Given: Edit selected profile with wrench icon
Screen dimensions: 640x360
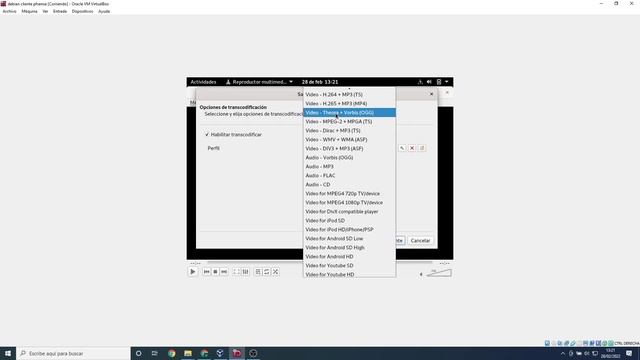Looking at the screenshot, I should point(402,148).
